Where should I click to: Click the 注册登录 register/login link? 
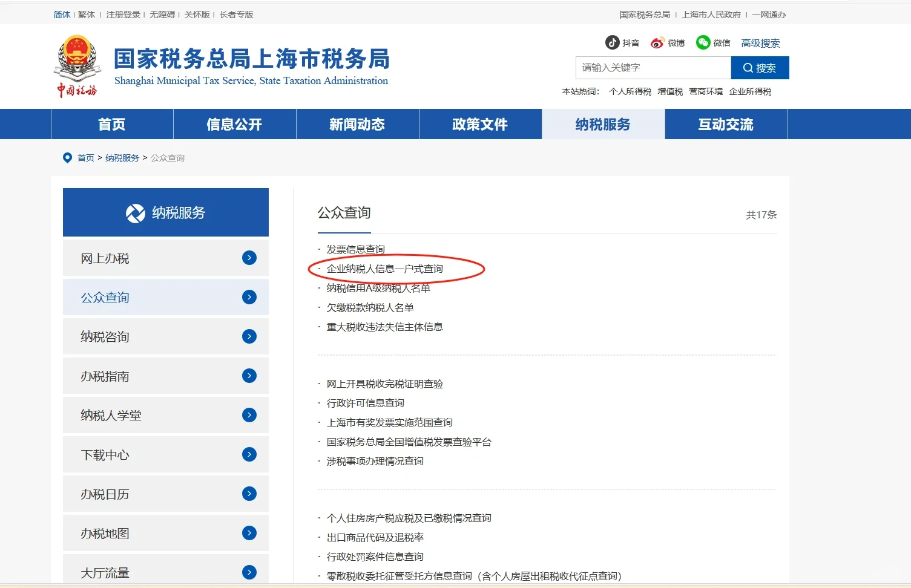(123, 14)
